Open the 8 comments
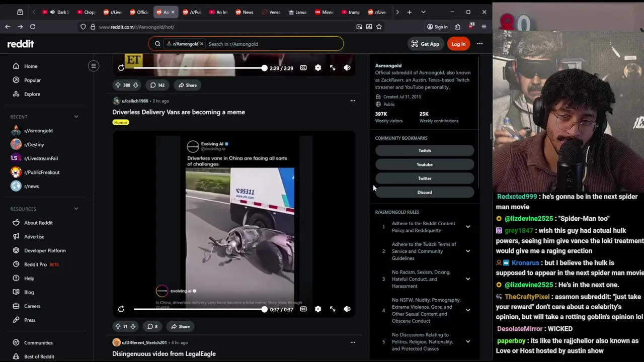 click(152, 326)
